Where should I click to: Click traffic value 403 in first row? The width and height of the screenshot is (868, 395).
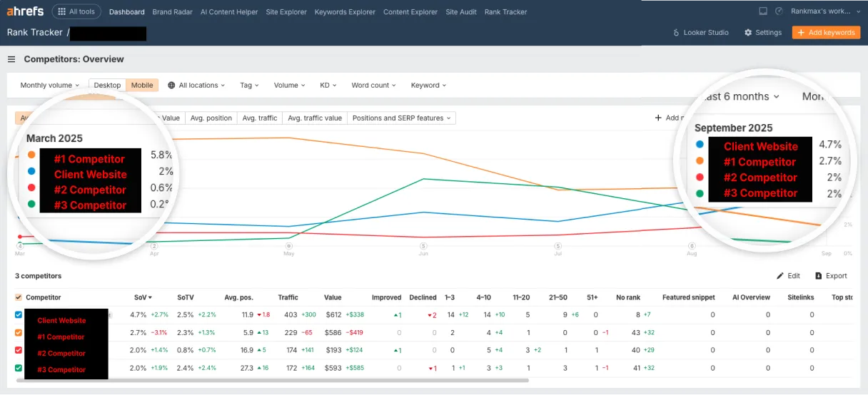click(291, 314)
